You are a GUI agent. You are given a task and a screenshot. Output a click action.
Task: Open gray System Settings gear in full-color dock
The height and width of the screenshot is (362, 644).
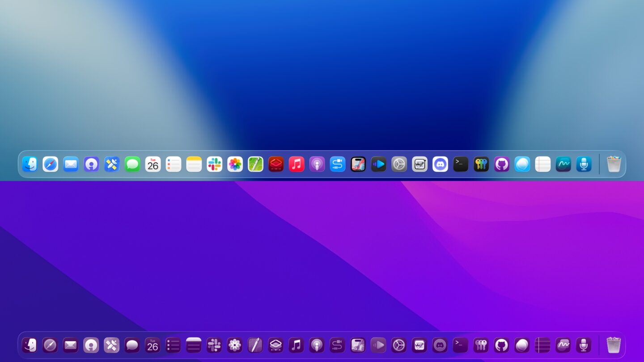click(x=399, y=164)
